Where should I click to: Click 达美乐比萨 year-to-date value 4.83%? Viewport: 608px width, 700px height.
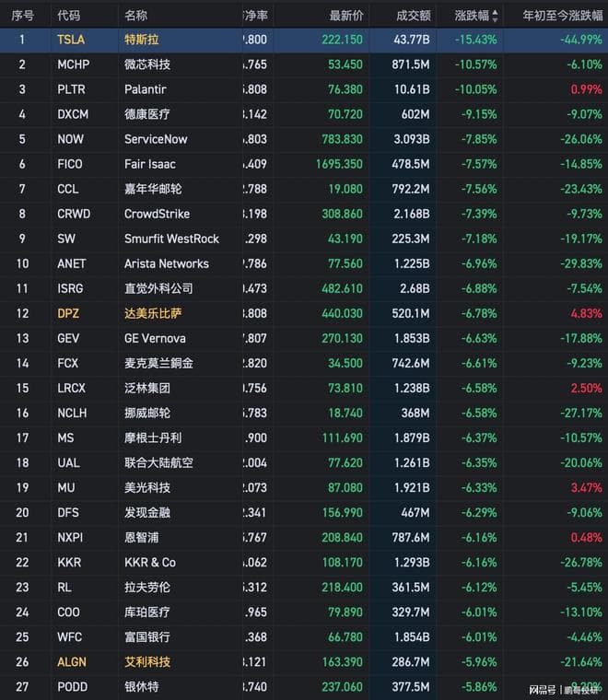click(x=587, y=314)
